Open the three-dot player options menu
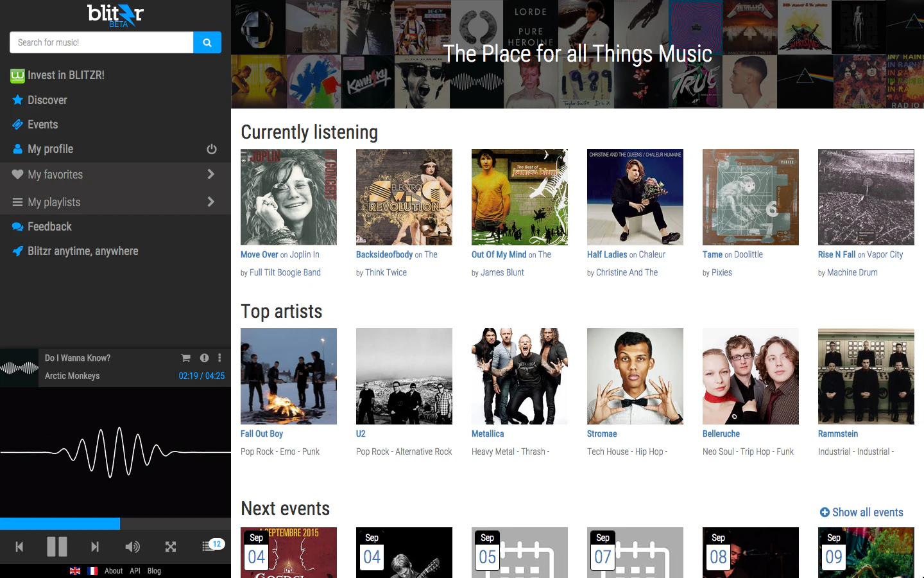 [219, 358]
